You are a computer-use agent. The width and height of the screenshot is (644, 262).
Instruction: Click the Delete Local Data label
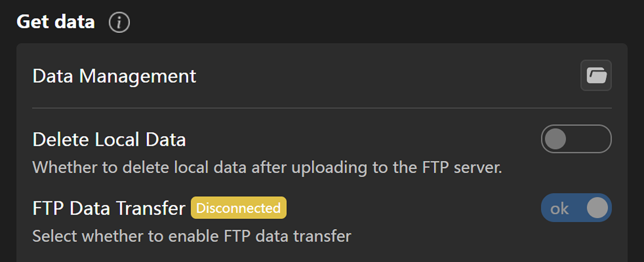(109, 140)
